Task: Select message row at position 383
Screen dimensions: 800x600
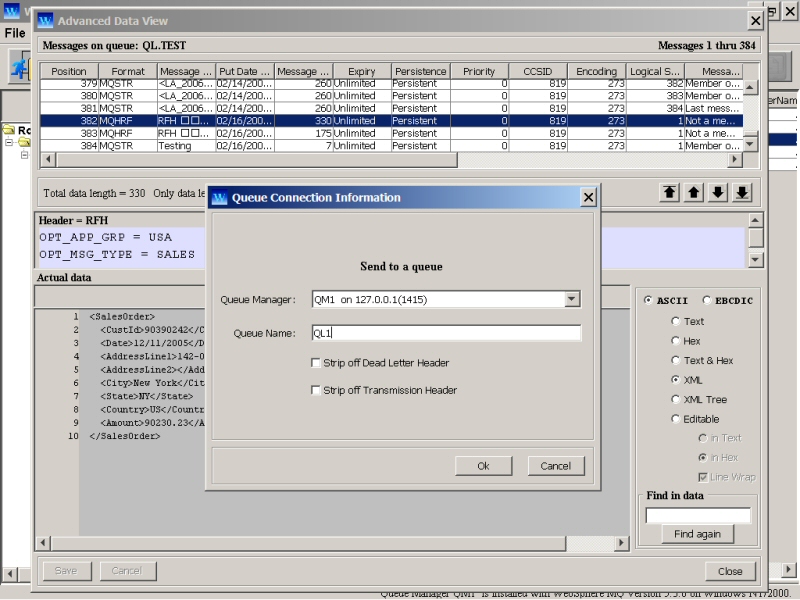Action: tap(391, 133)
